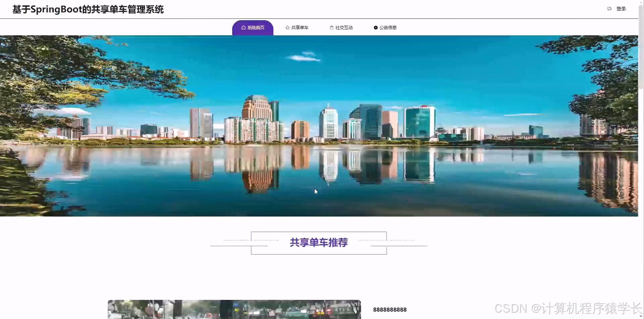Click the 共享单车推荐 section heading
Viewport: 644px width, 319px height.
(318, 242)
